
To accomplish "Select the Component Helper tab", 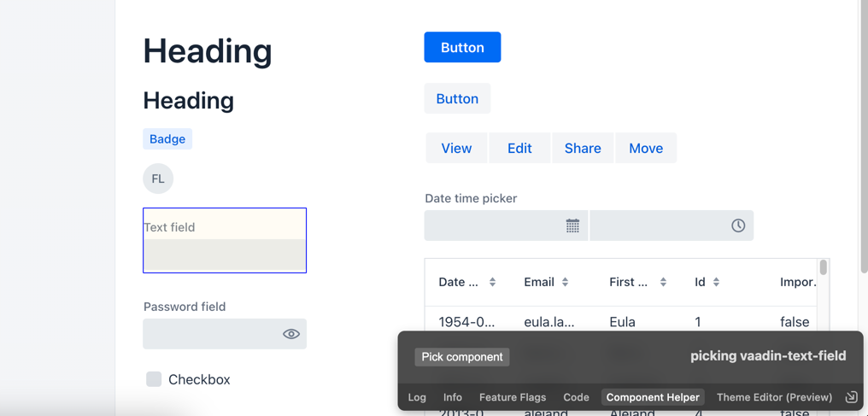I will click(x=653, y=397).
